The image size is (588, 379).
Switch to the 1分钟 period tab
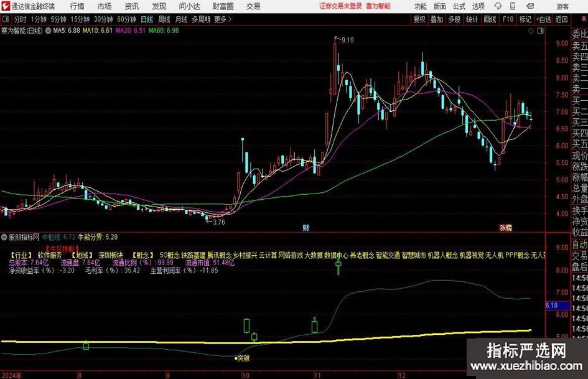(x=39, y=19)
